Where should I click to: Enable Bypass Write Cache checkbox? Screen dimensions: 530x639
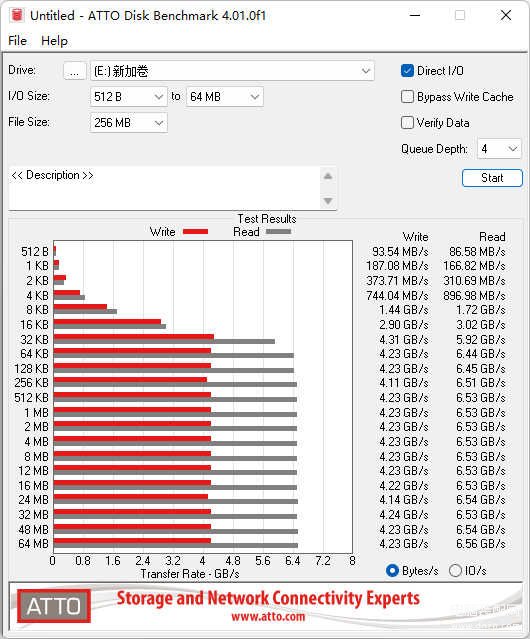[x=407, y=97]
